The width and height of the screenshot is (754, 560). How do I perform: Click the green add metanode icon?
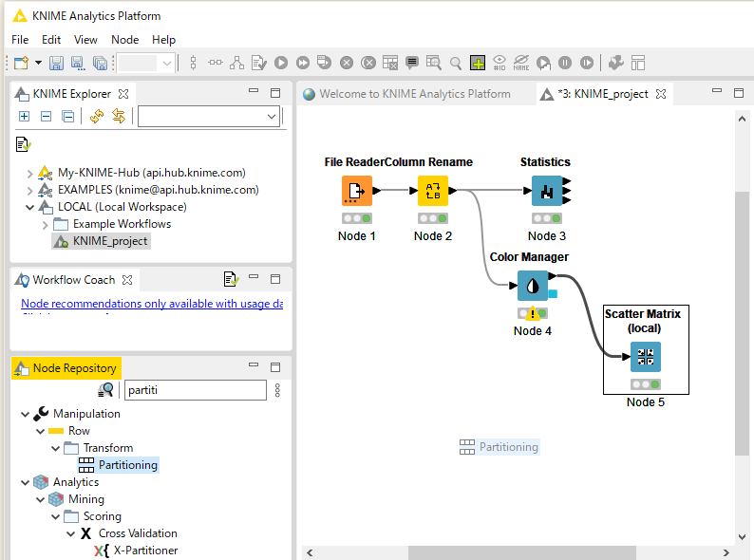pos(478,63)
